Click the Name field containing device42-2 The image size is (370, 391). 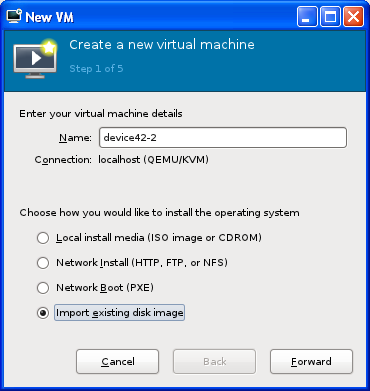pos(223,137)
